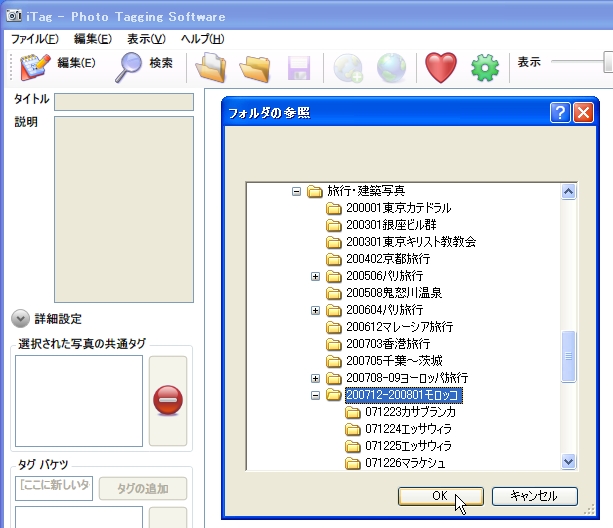Open the 編集(E) menu in menu bar
The height and width of the screenshot is (528, 613).
[x=93, y=39]
